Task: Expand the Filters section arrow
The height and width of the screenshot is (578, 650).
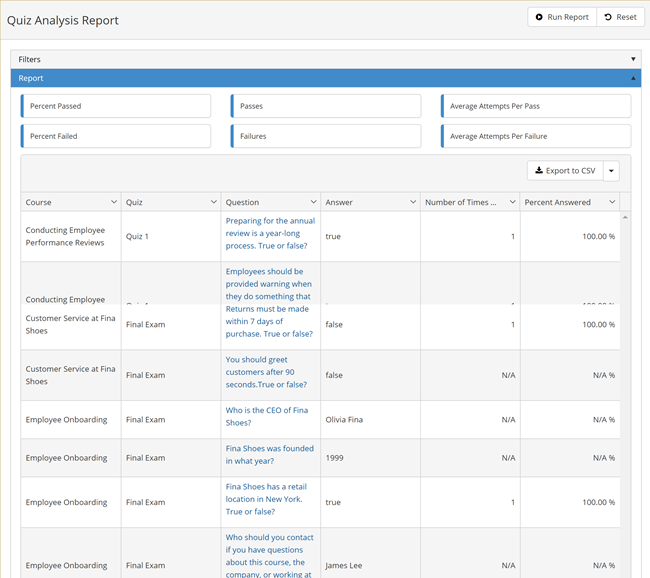Action: pyautogui.click(x=633, y=60)
